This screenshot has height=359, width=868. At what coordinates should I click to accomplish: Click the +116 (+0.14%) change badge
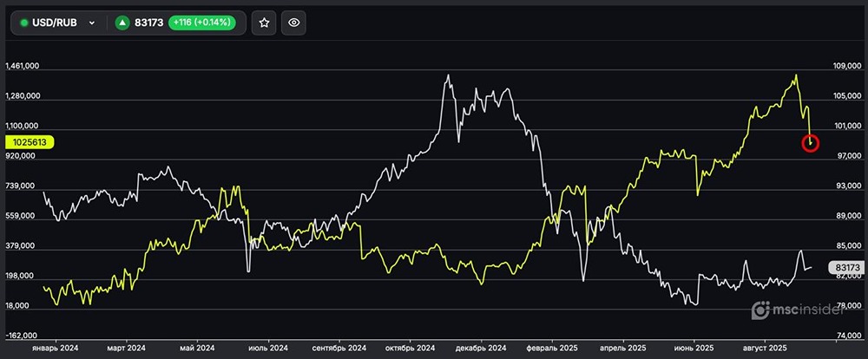point(202,23)
